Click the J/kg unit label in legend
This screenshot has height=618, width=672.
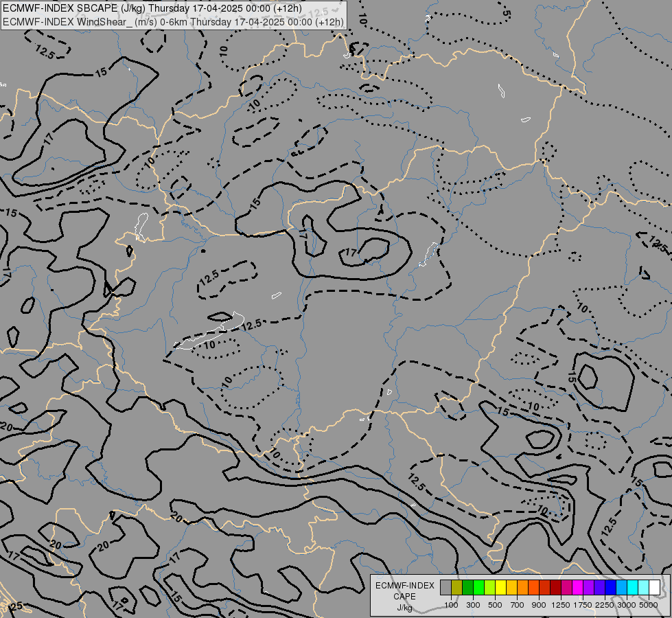click(404, 608)
